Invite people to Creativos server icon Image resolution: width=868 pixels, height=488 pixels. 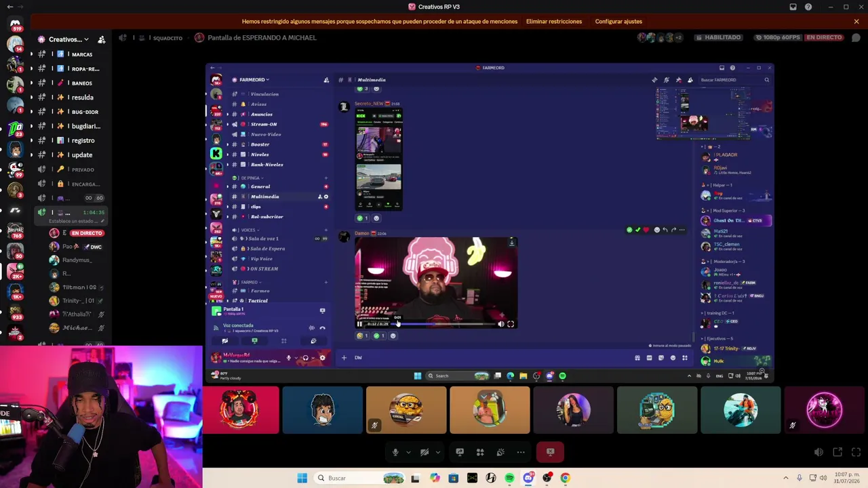tap(101, 39)
